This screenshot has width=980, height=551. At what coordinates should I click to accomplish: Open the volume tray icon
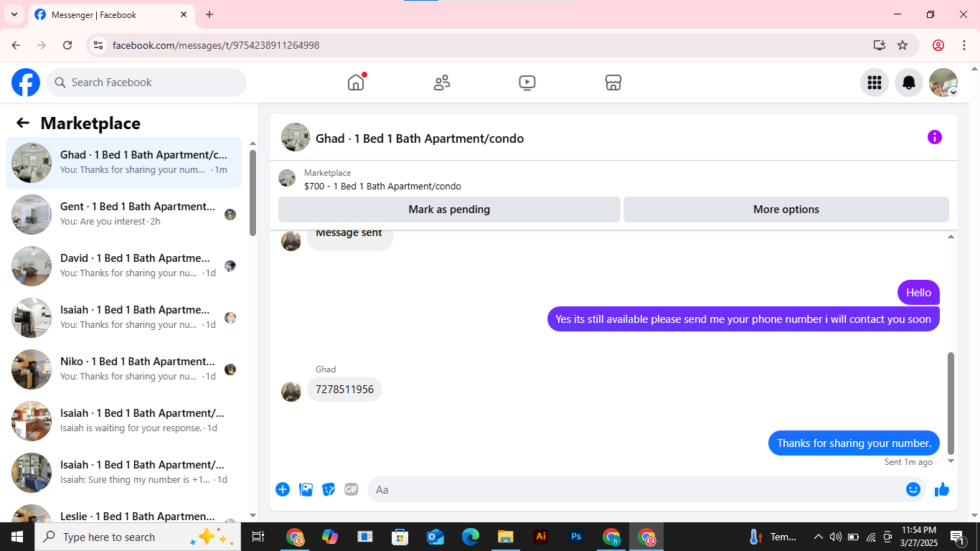pyautogui.click(x=835, y=537)
